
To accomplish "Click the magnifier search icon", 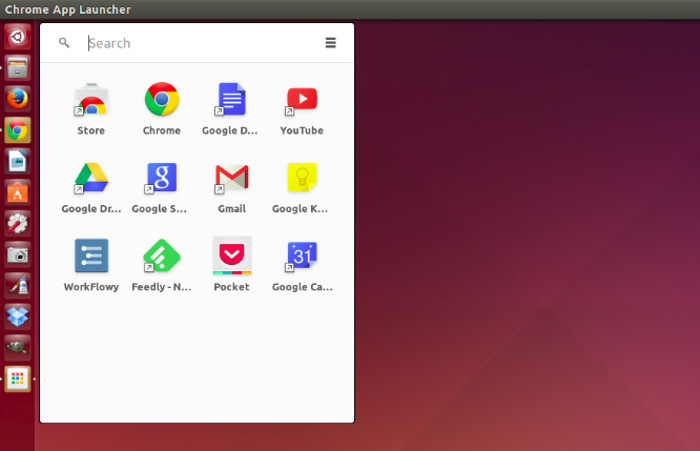I will click(x=64, y=43).
